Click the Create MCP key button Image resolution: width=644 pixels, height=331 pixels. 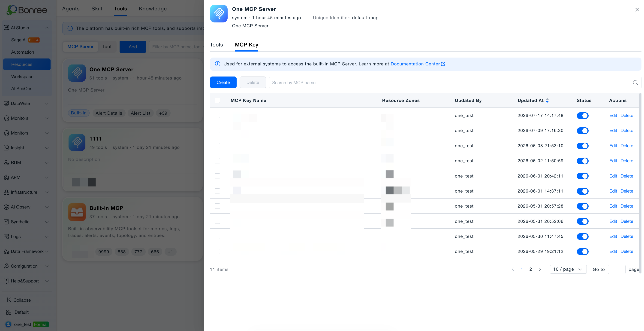click(x=223, y=82)
